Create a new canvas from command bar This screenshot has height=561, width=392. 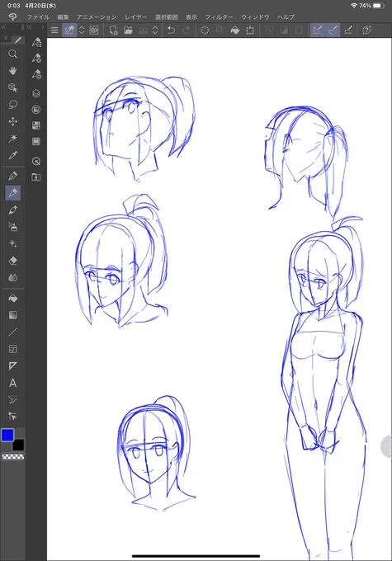tap(114, 30)
